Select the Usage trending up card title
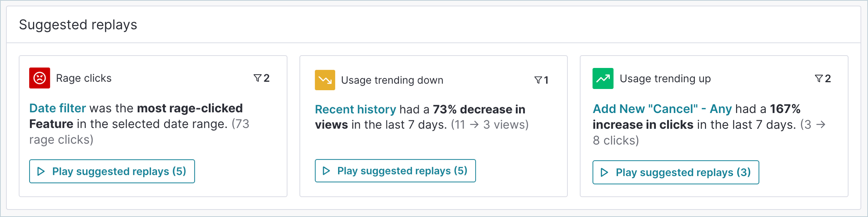 pos(665,78)
